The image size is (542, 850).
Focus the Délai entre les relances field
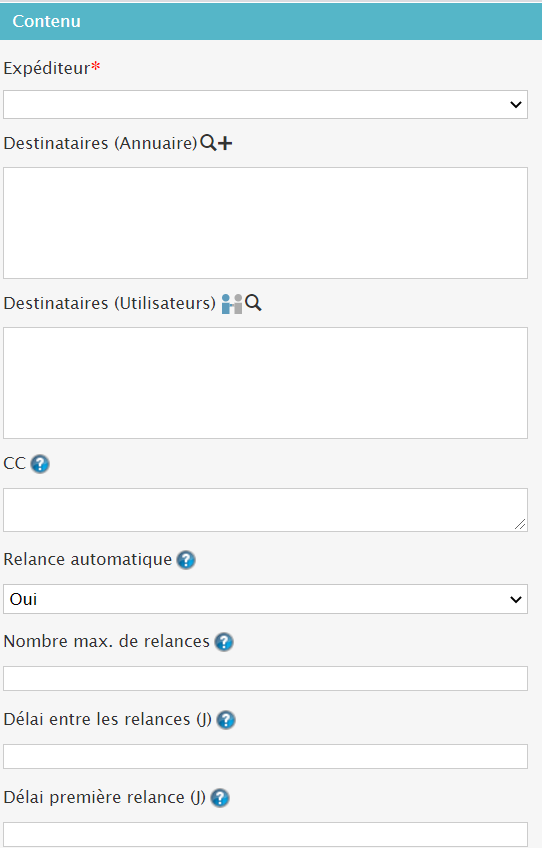pyautogui.click(x=266, y=756)
